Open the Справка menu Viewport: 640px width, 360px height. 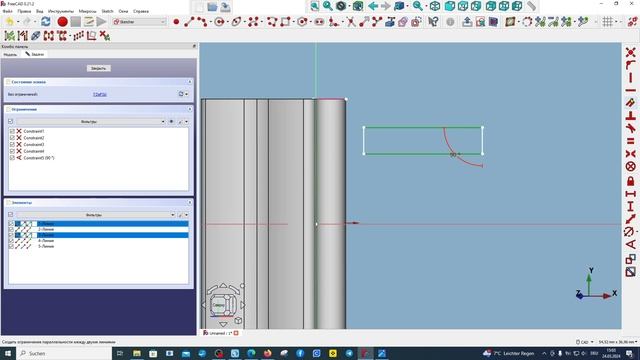tap(141, 11)
